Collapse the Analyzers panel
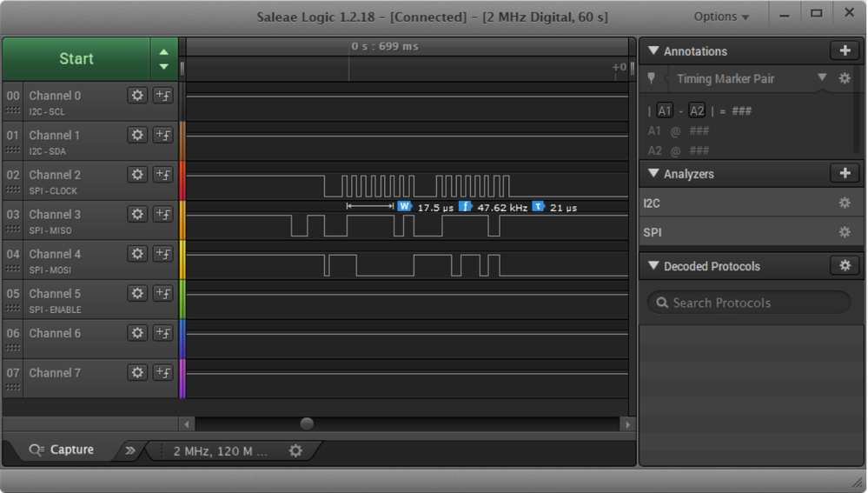This screenshot has height=493, width=868. 653,173
